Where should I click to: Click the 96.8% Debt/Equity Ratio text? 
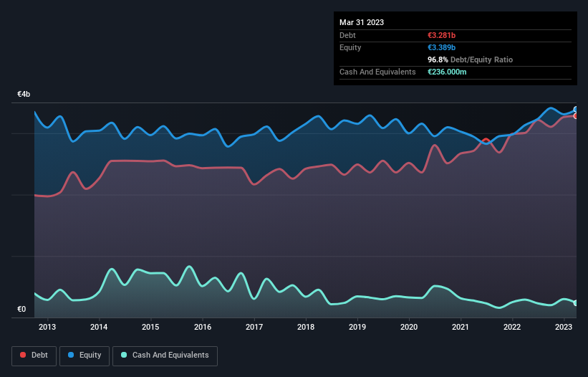471,59
